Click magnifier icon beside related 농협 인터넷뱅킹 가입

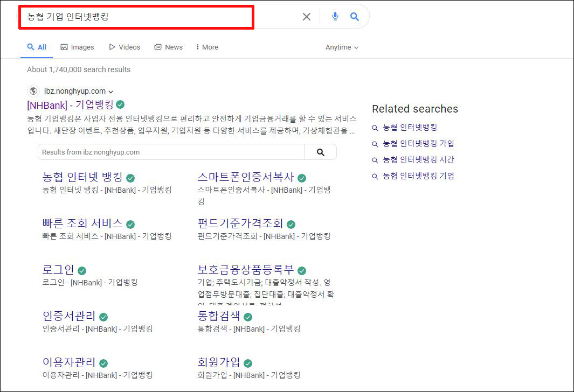375,144
